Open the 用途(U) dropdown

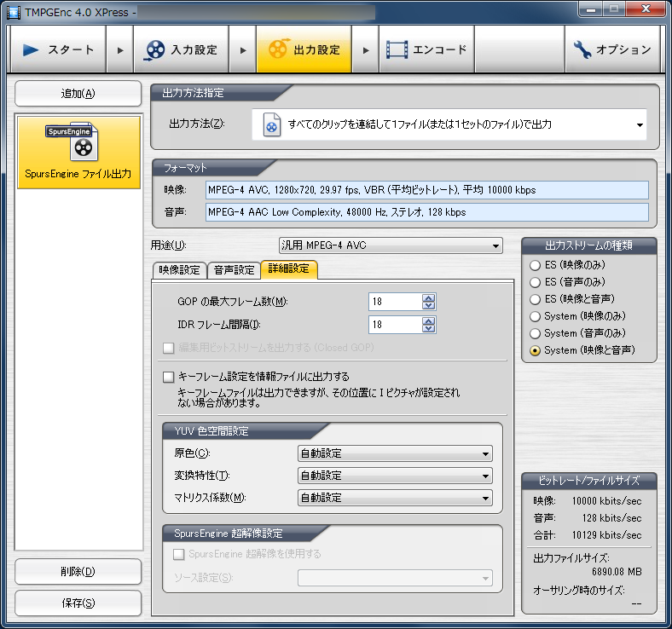pyautogui.click(x=391, y=245)
